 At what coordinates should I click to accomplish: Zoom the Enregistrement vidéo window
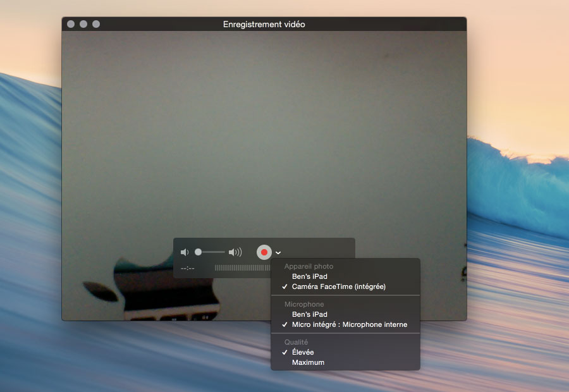pos(96,24)
